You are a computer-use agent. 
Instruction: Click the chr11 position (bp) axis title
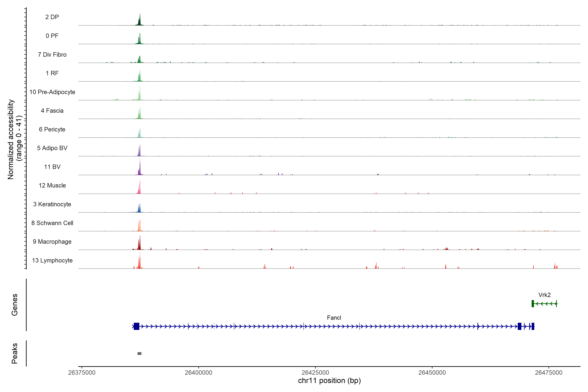click(329, 381)
